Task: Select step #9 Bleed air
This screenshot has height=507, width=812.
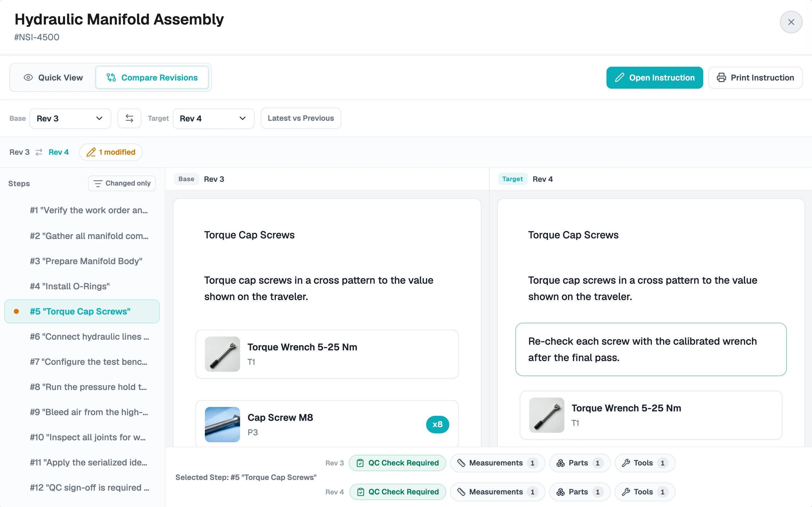Action: click(82, 412)
